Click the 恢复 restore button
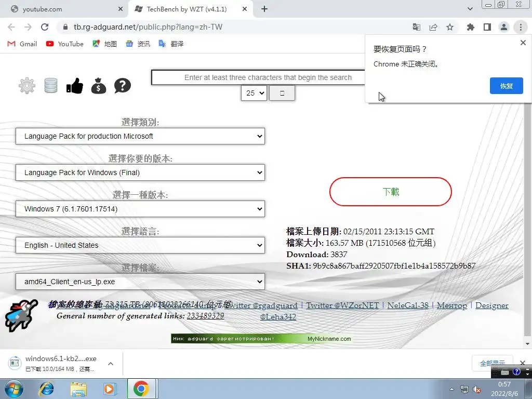 (x=506, y=86)
